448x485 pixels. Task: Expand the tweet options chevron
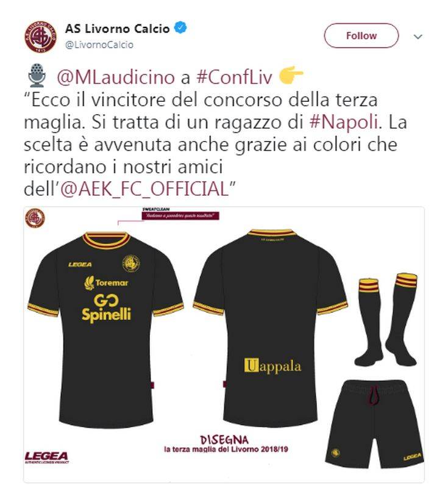pyautogui.click(x=418, y=37)
